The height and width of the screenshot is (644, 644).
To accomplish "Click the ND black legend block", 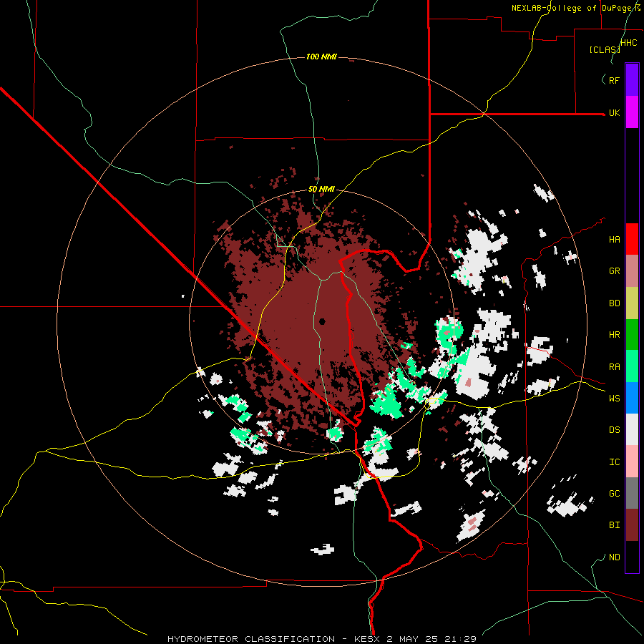I will (x=632, y=557).
